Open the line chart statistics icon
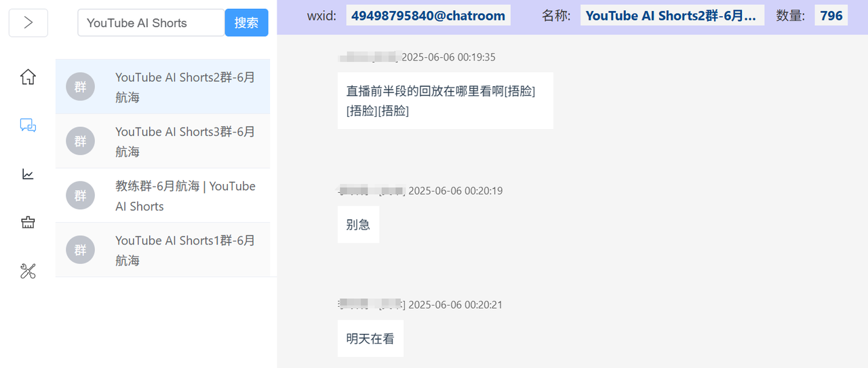868x368 pixels. point(28,174)
